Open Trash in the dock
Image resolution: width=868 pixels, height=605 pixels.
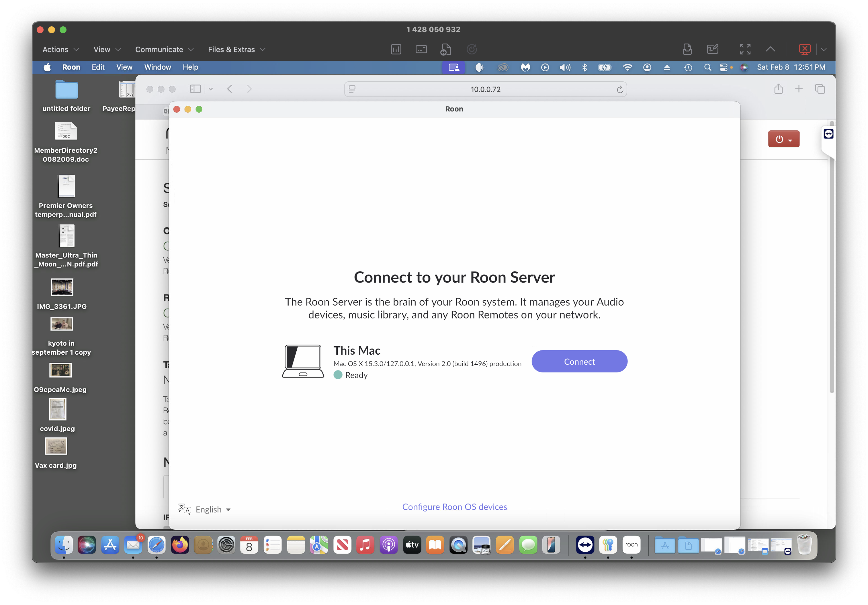click(x=804, y=545)
